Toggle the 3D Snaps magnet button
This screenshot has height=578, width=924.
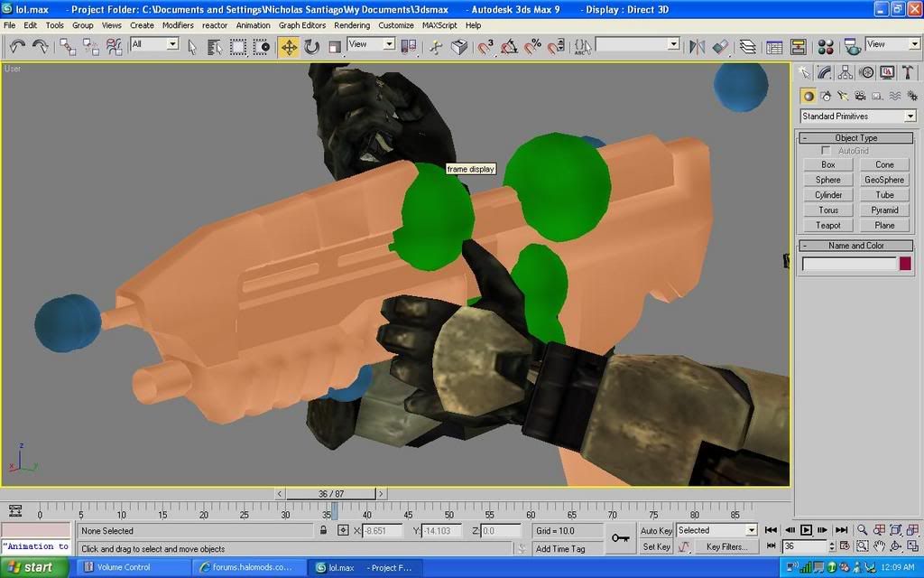pyautogui.click(x=486, y=47)
